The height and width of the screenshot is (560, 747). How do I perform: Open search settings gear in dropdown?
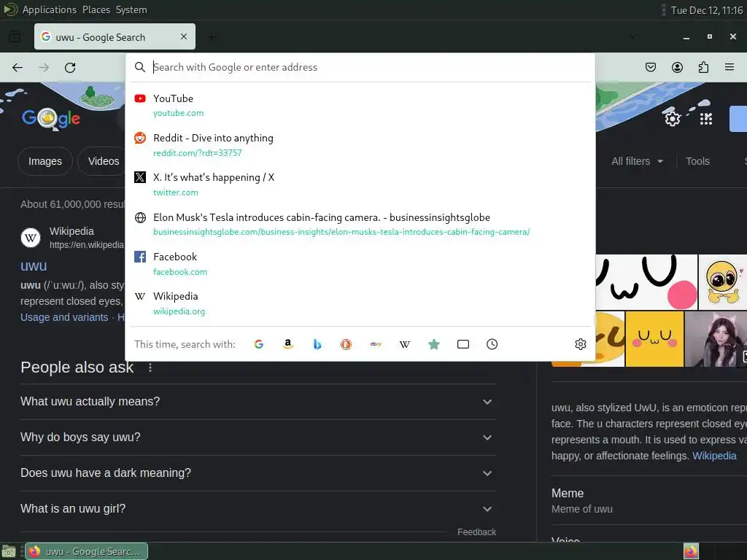click(580, 344)
